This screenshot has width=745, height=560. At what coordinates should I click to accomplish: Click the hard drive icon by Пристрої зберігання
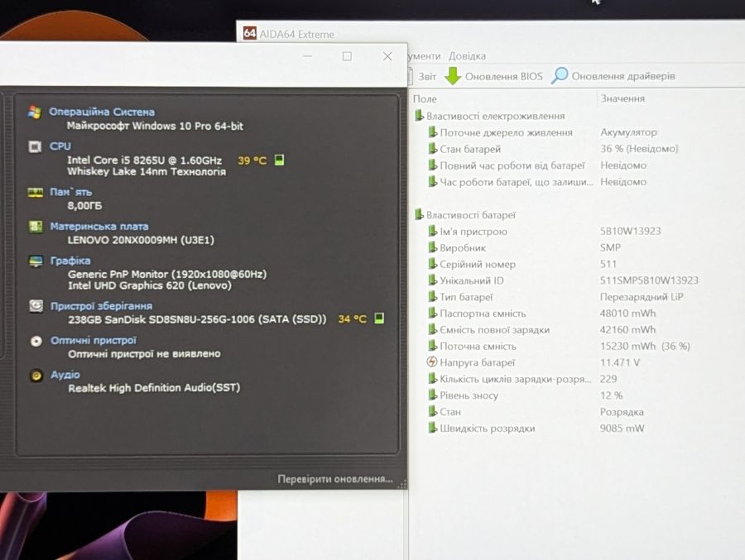pos(36,306)
